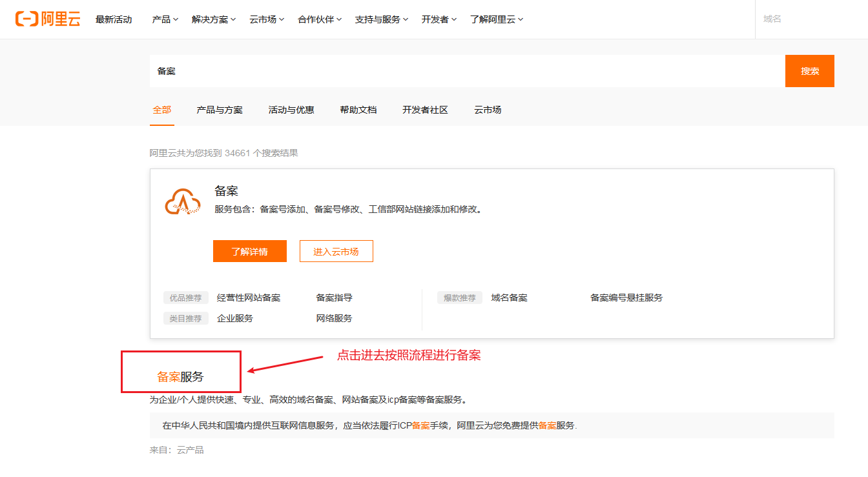
Task: Click the Alibaba Cloud (阿里云) logo
Action: point(48,19)
